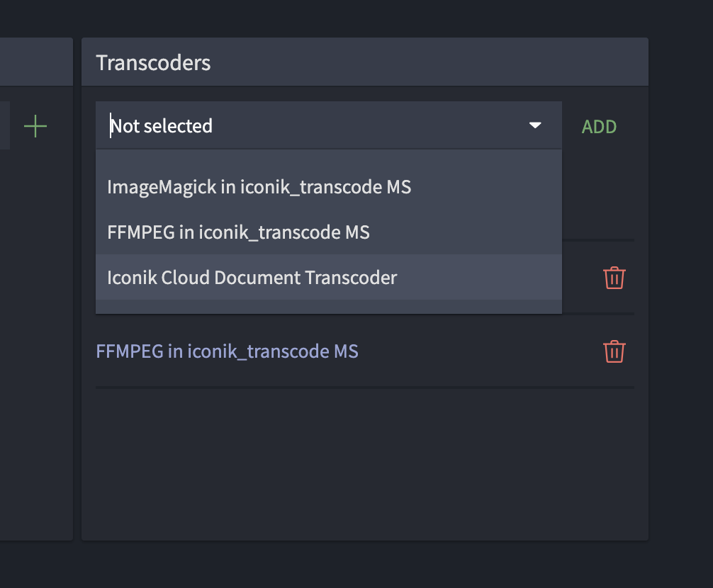Screen dimensions: 713x588
Task: Select ImageMagick in iconik_transcode MS
Action: [x=259, y=187]
